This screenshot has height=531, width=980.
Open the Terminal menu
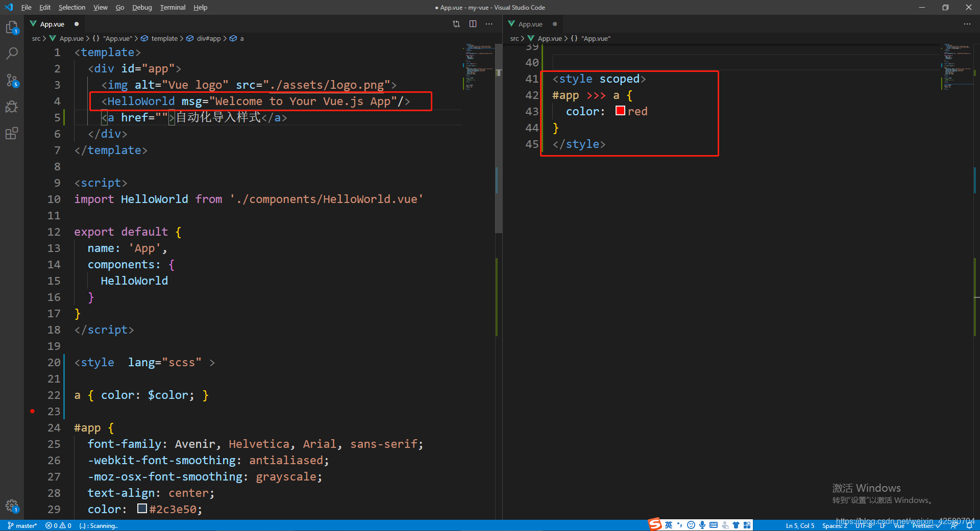173,7
